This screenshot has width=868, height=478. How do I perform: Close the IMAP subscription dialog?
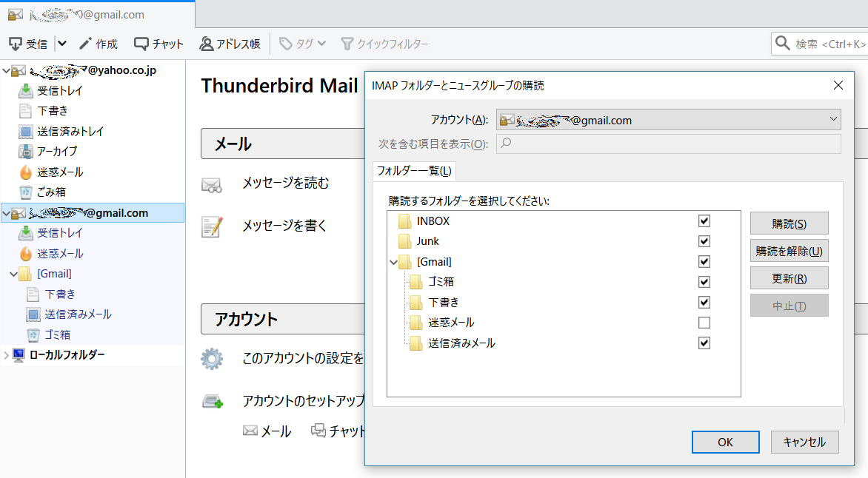[838, 85]
